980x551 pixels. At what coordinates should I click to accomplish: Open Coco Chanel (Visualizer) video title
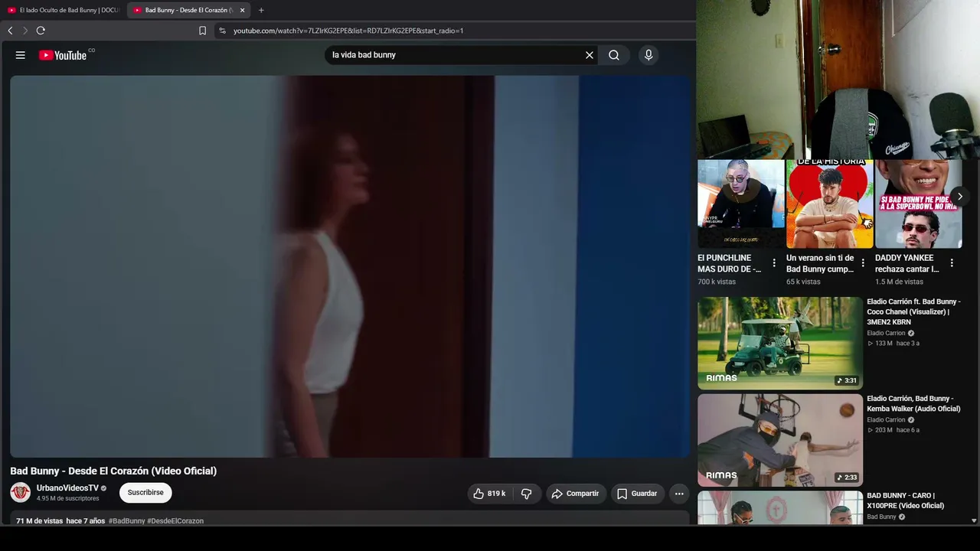click(914, 311)
